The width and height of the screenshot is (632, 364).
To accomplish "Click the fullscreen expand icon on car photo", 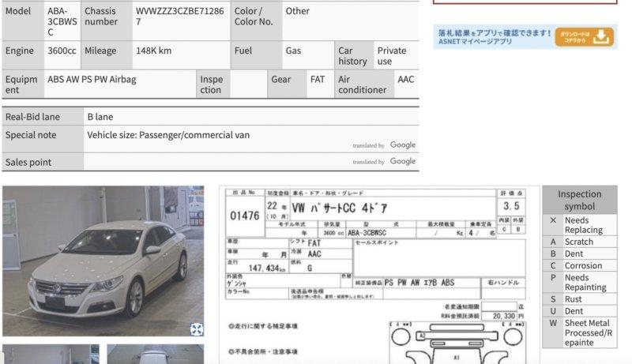I will coord(197,329).
